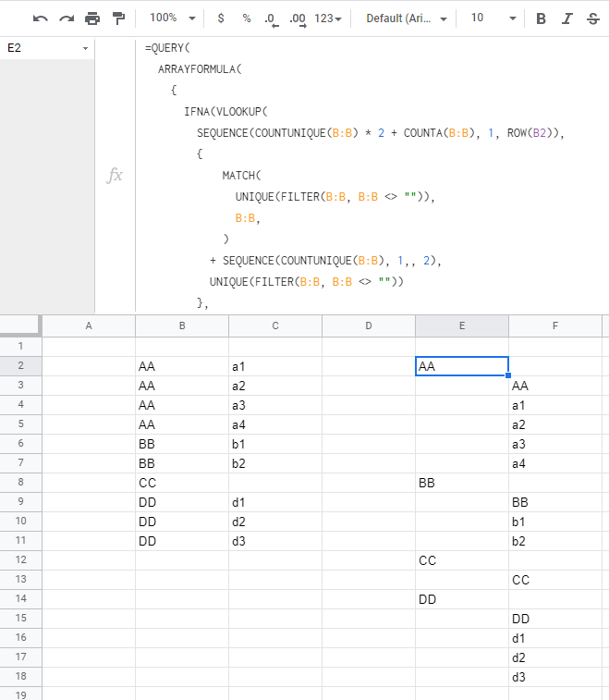Click the name box showing E2

pyautogui.click(x=43, y=48)
